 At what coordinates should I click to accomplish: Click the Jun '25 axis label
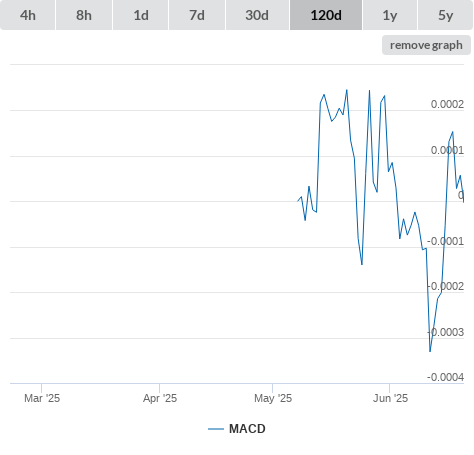(x=390, y=398)
